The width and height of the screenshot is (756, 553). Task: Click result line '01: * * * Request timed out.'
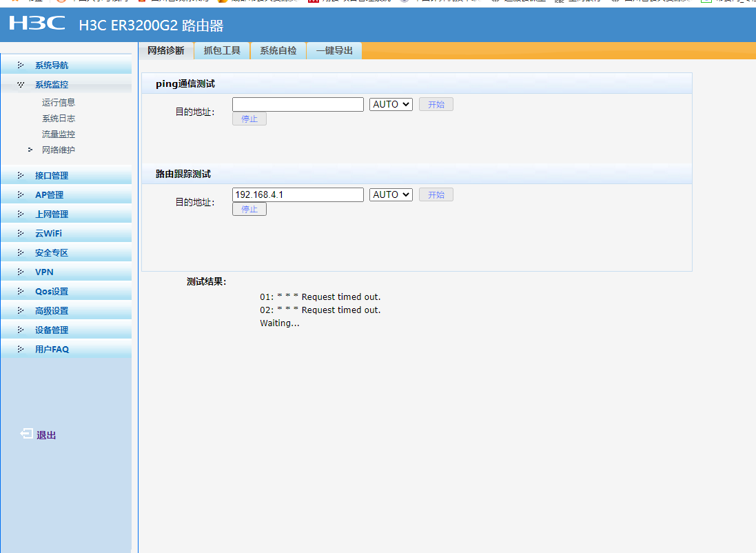[x=320, y=296]
